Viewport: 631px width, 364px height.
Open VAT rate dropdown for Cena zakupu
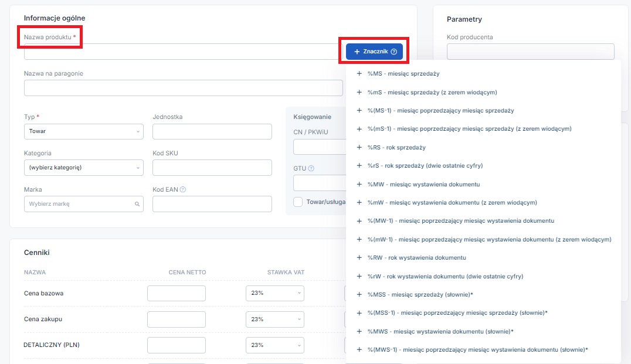coord(274,319)
